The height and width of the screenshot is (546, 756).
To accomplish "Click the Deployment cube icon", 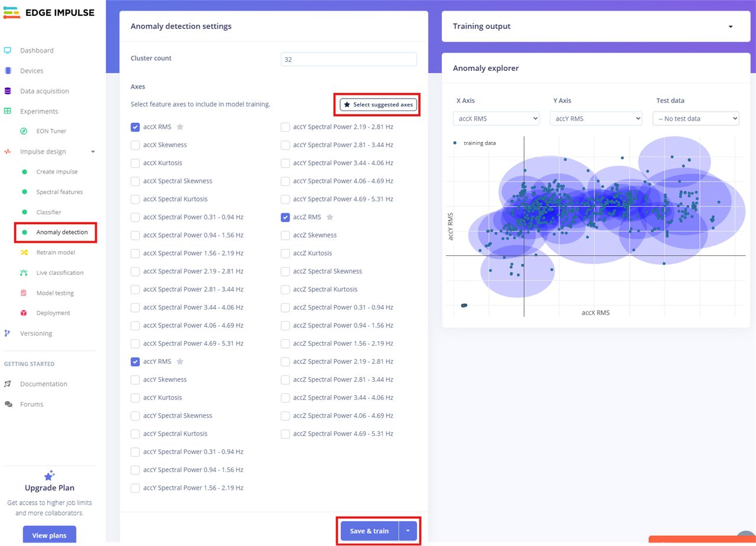I will [24, 313].
